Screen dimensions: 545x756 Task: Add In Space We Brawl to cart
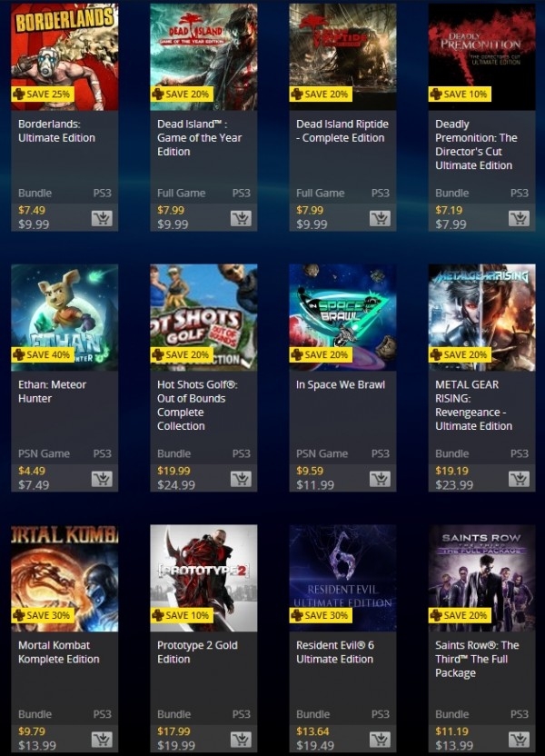[380, 479]
